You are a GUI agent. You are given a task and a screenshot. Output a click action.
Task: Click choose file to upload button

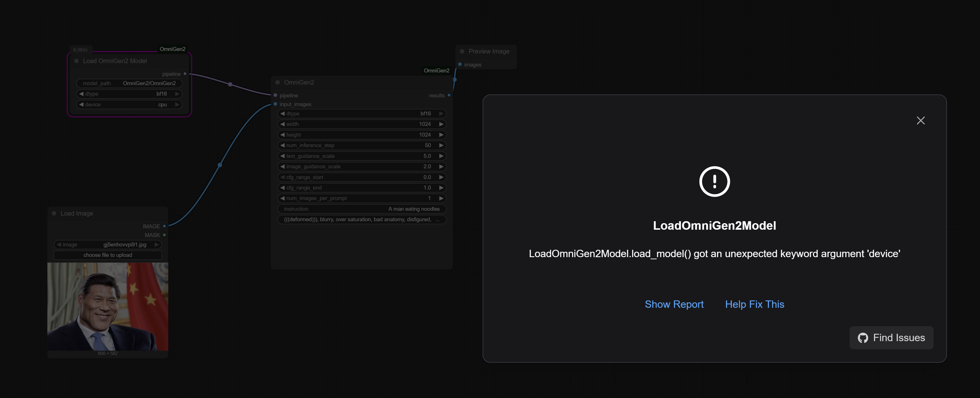(x=108, y=255)
